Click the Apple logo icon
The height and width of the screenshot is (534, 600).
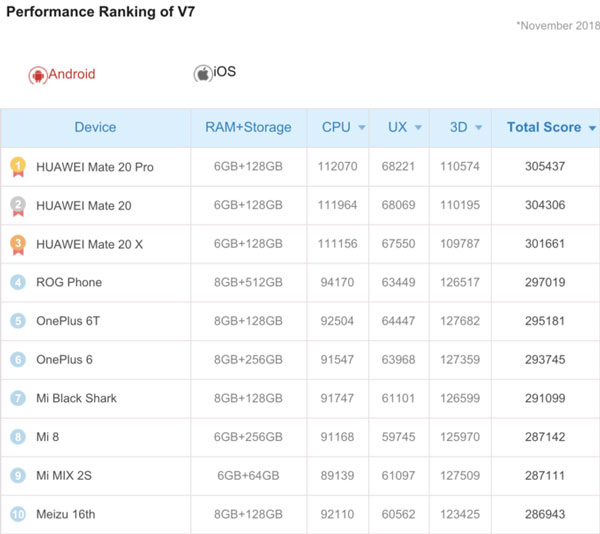coord(202,74)
